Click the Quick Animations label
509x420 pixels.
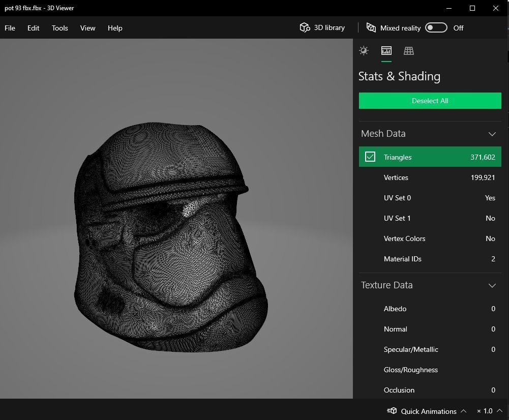429,411
